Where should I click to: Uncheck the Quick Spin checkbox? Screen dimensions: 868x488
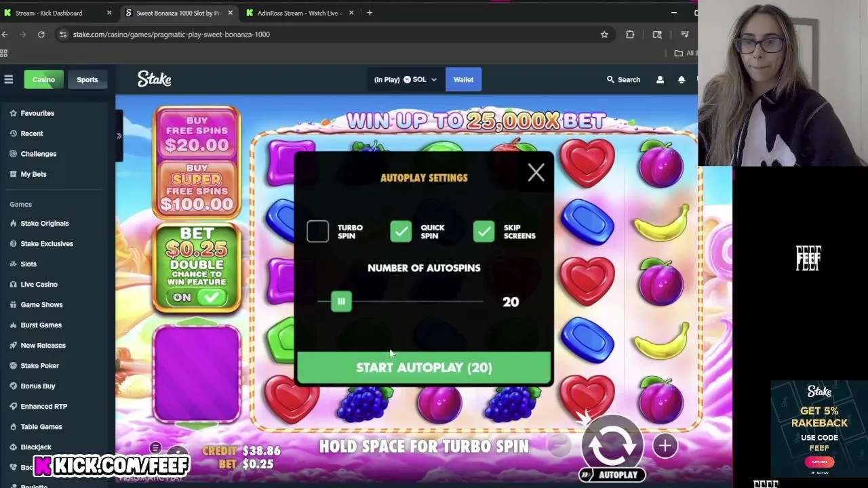click(x=401, y=231)
